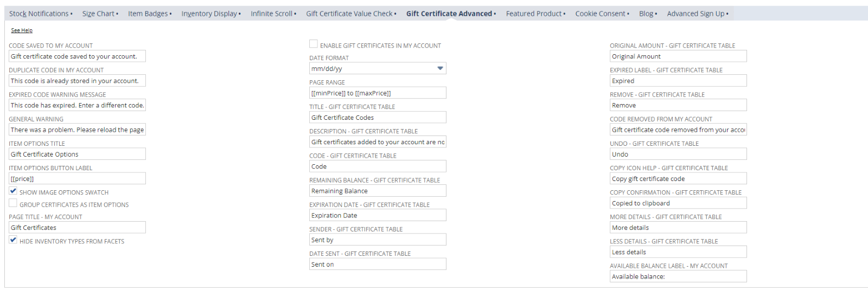This screenshot has width=868, height=297.
Task: Enable Gift Certificates in My Account checkbox
Action: coord(314,44)
